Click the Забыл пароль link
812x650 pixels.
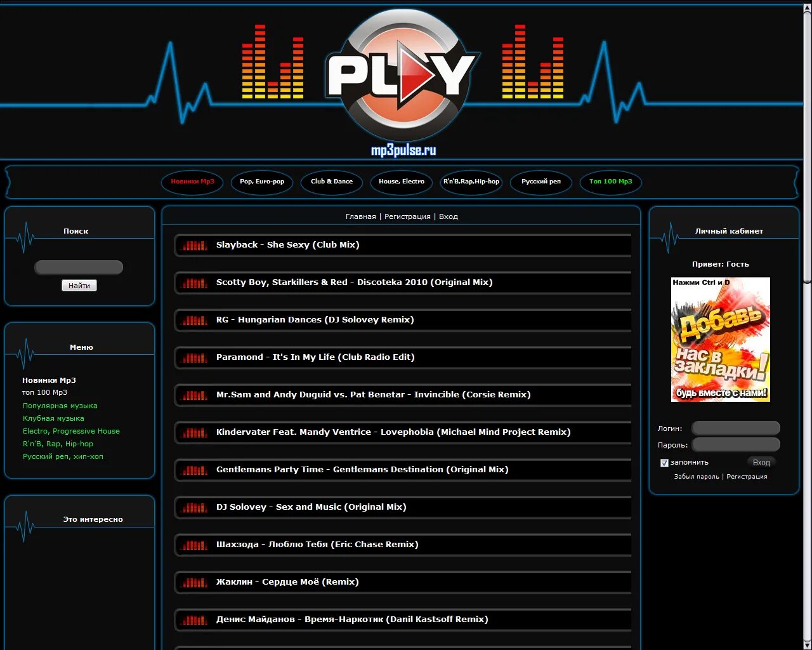tap(697, 477)
